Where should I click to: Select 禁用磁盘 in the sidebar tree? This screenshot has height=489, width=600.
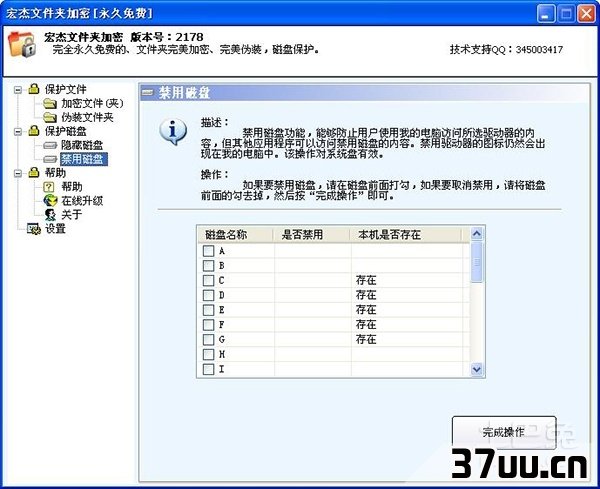point(84,159)
